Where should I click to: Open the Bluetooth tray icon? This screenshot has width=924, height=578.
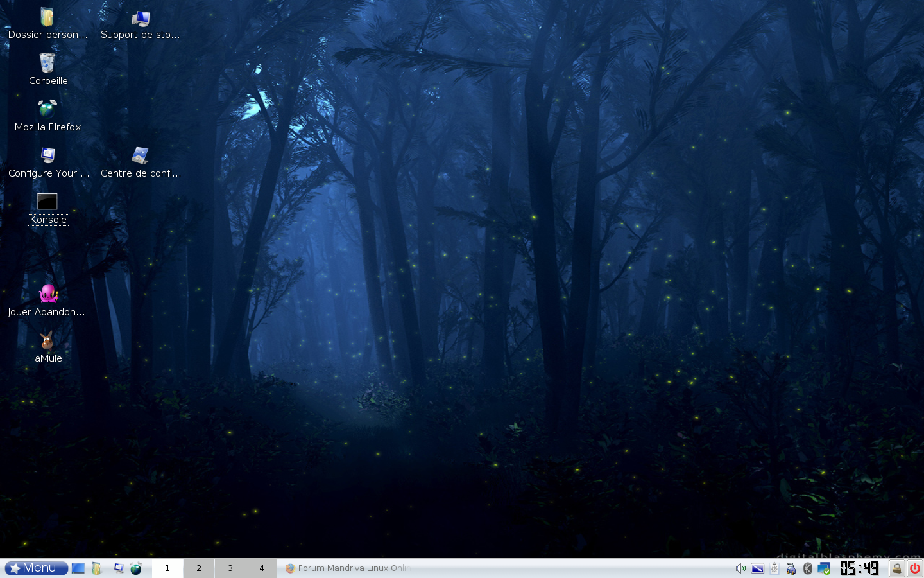[807, 568]
